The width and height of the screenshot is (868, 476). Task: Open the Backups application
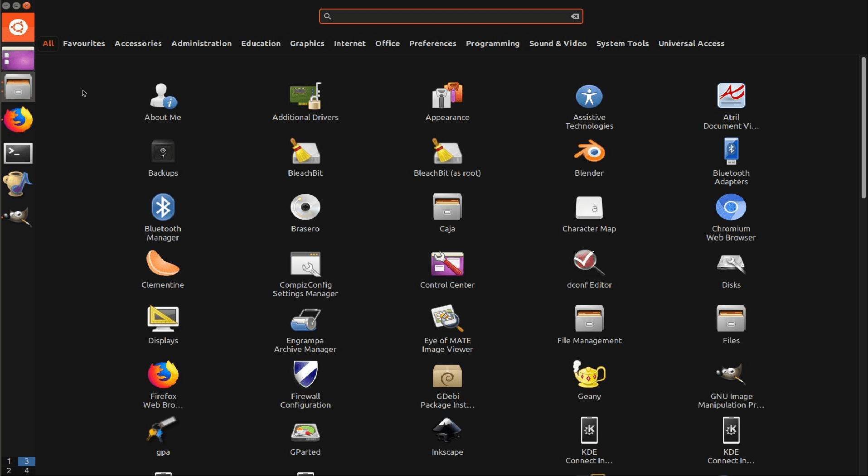163,159
